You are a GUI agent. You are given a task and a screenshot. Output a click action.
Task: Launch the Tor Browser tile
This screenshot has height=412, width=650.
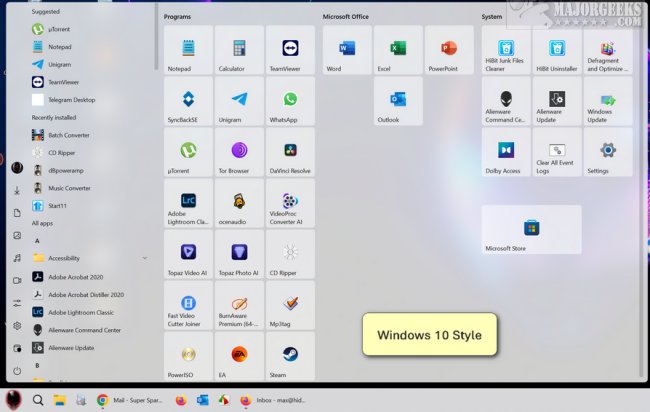(x=239, y=152)
